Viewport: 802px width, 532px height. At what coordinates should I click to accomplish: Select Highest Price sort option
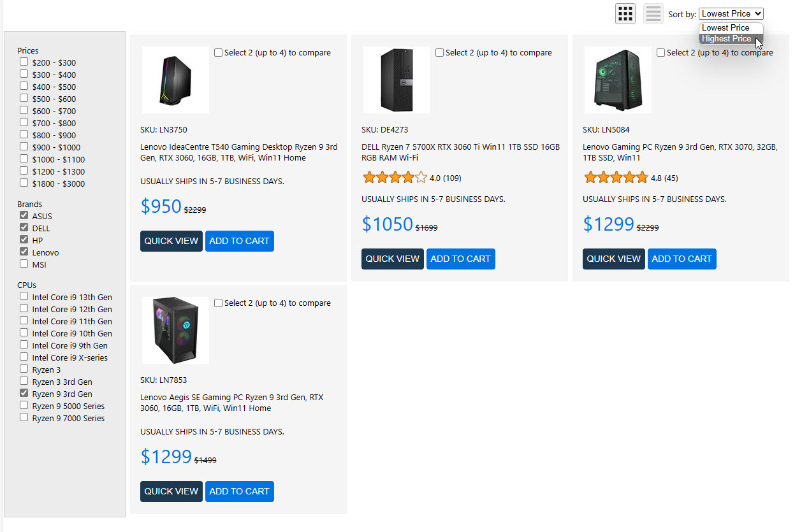(726, 39)
